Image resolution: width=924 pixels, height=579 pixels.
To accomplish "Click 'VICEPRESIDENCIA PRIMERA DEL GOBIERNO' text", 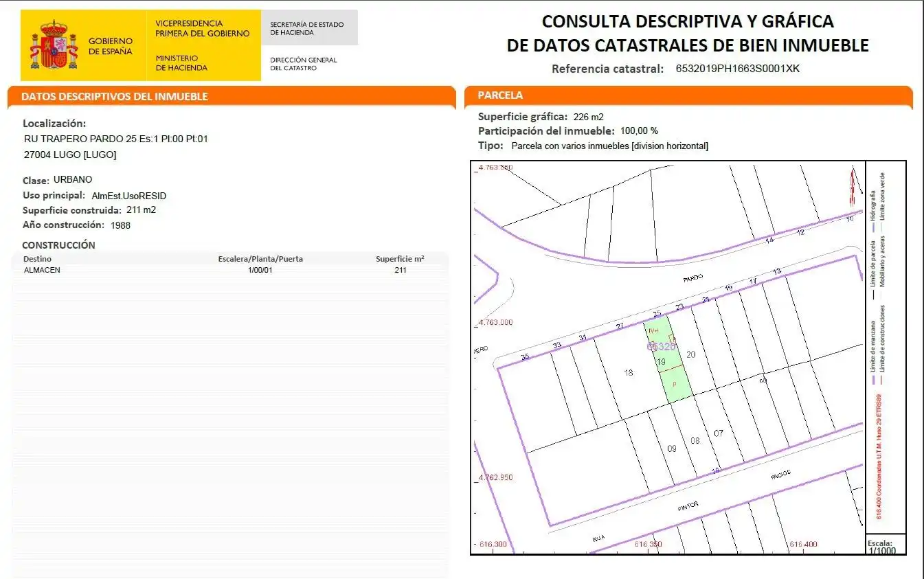I will 202,28.
